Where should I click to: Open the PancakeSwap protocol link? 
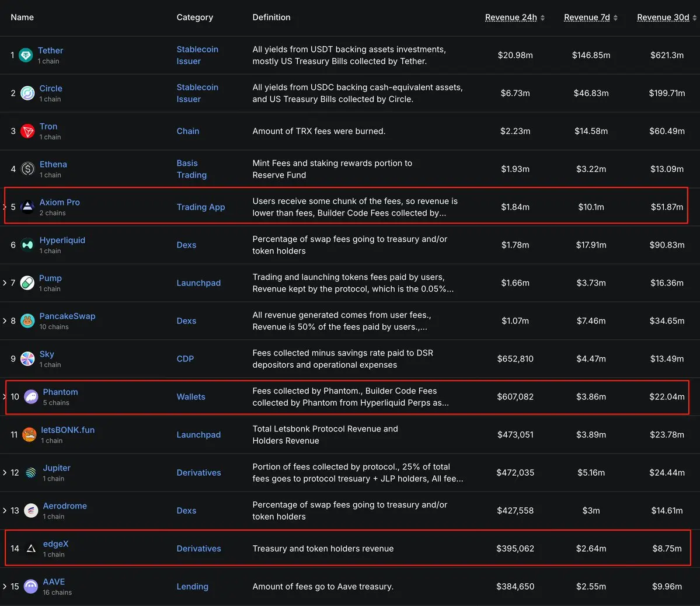pos(67,316)
